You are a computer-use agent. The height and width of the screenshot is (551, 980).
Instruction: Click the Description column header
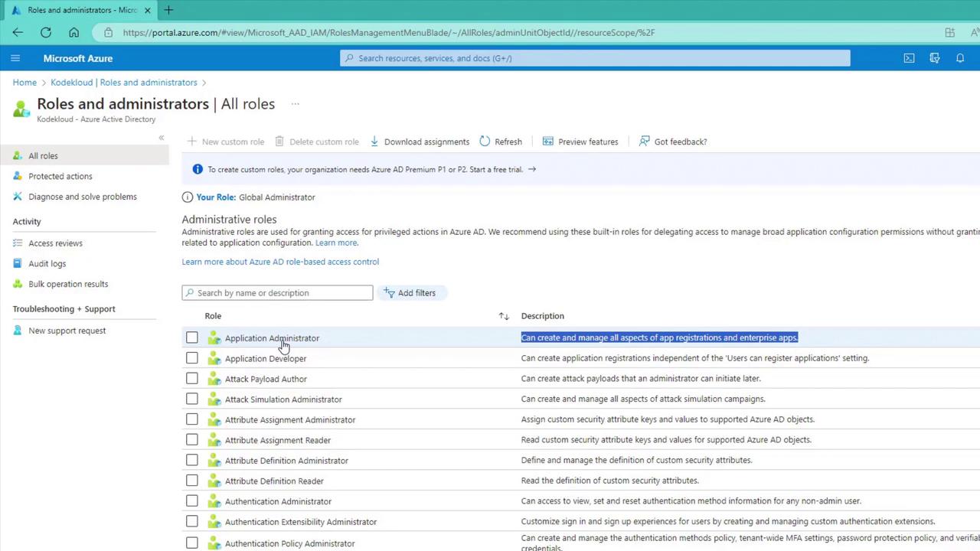click(543, 316)
